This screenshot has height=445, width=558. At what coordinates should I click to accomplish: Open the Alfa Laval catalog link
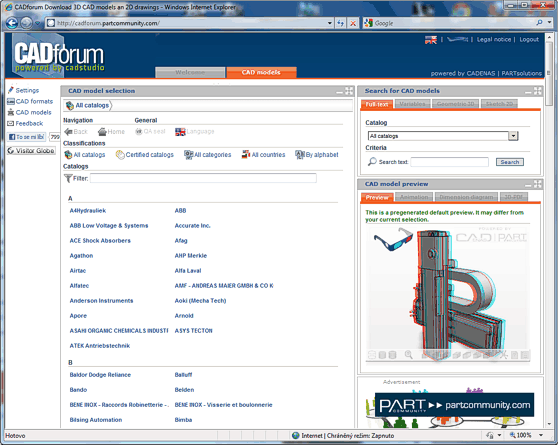pyautogui.click(x=188, y=271)
